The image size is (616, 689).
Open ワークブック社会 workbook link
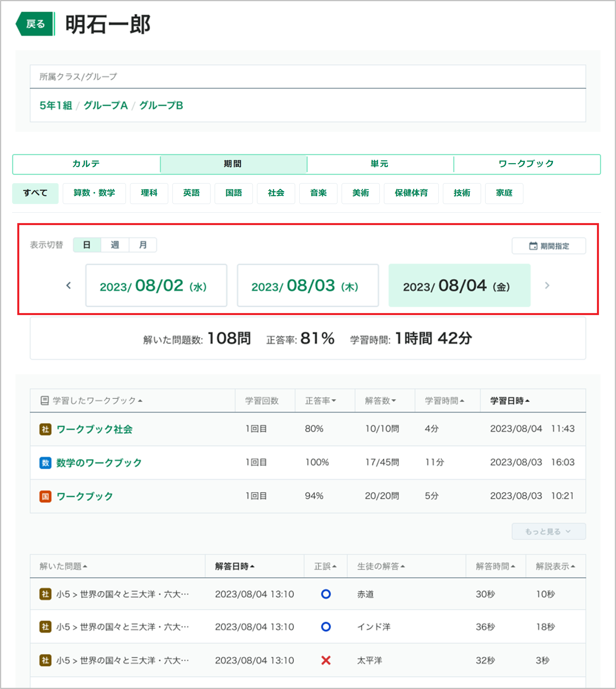point(95,429)
